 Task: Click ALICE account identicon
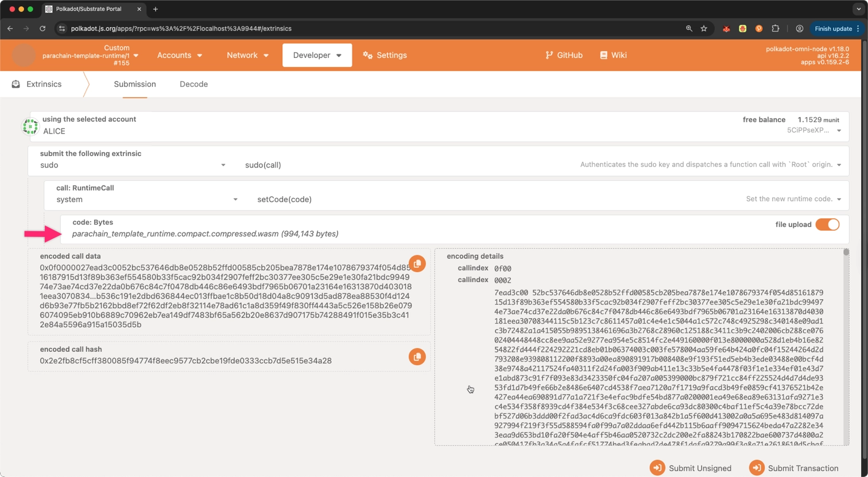pyautogui.click(x=30, y=126)
